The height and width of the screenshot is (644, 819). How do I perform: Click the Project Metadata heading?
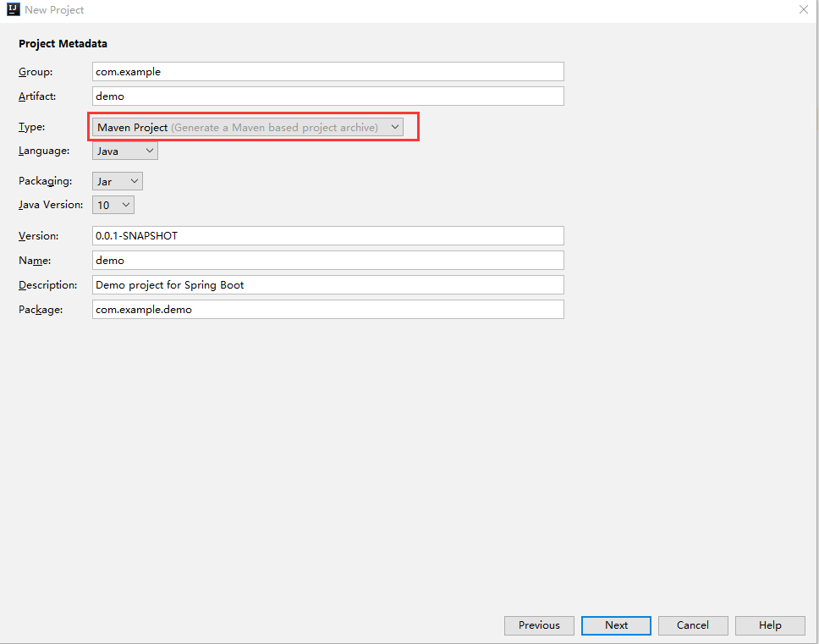tap(63, 44)
